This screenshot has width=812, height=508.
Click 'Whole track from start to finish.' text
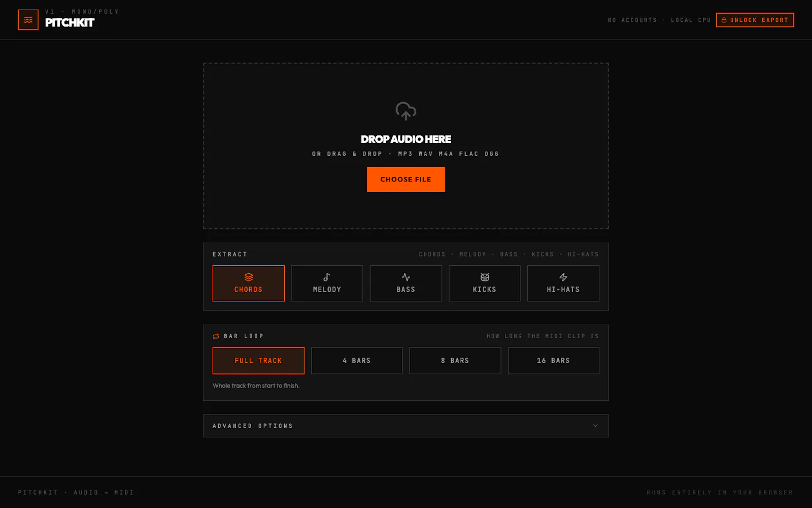(256, 386)
